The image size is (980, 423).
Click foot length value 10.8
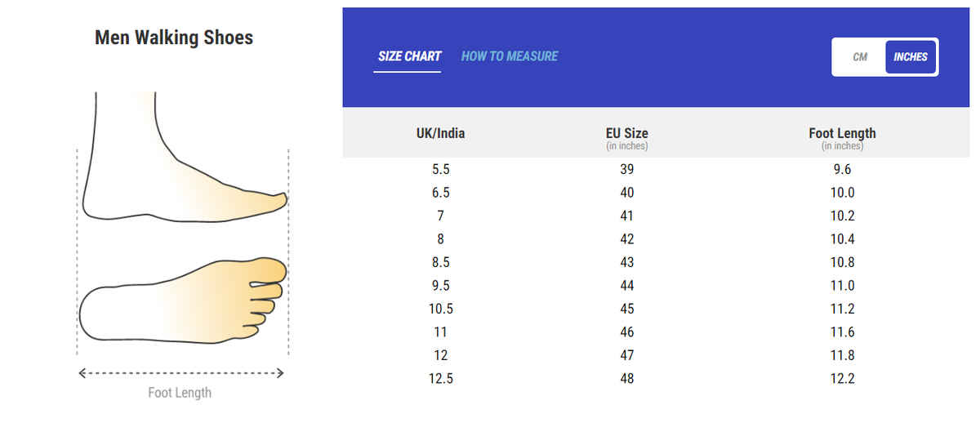tap(842, 263)
